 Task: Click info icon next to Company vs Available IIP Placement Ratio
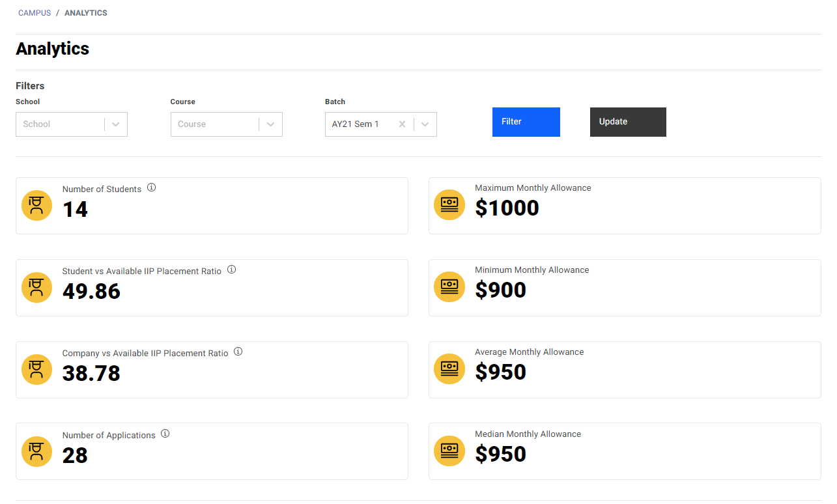click(238, 352)
